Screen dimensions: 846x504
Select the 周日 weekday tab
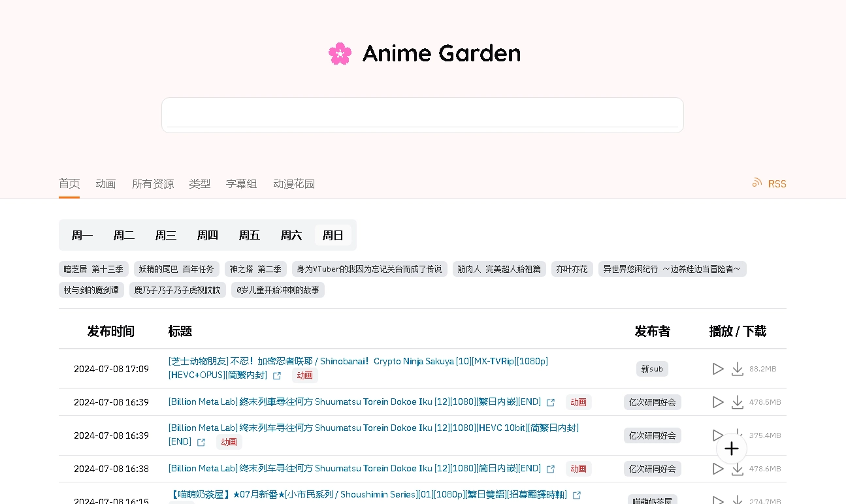click(x=333, y=235)
